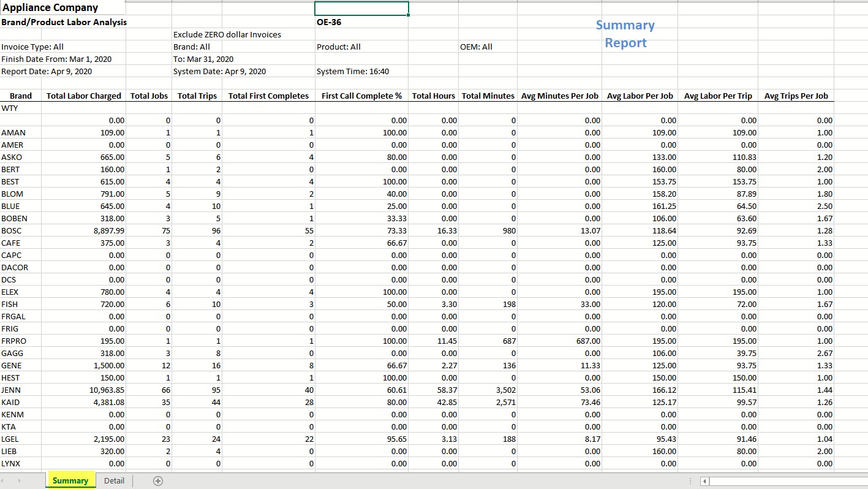This screenshot has width=868, height=489.
Task: Switch to the Detail sheet tab
Action: (x=114, y=481)
